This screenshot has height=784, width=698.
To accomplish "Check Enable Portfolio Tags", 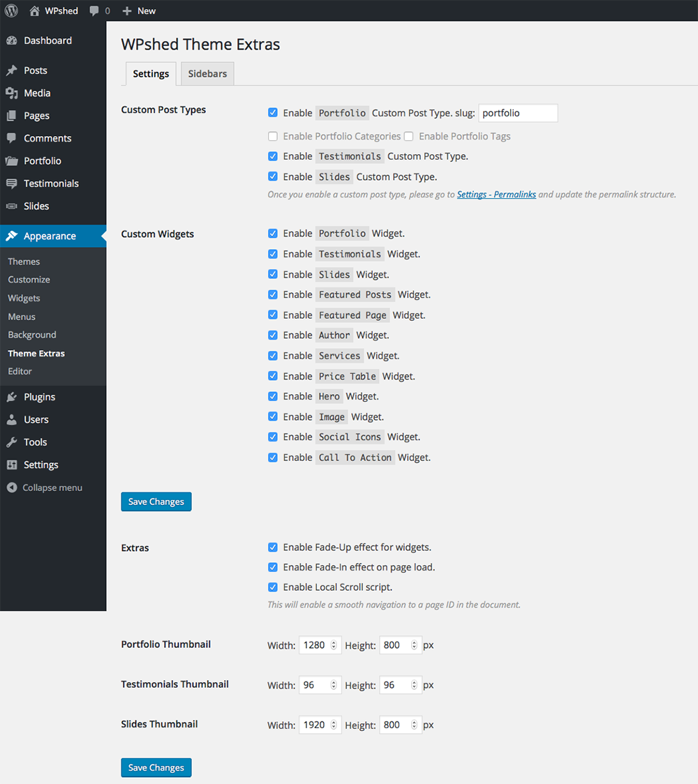I will pos(409,136).
